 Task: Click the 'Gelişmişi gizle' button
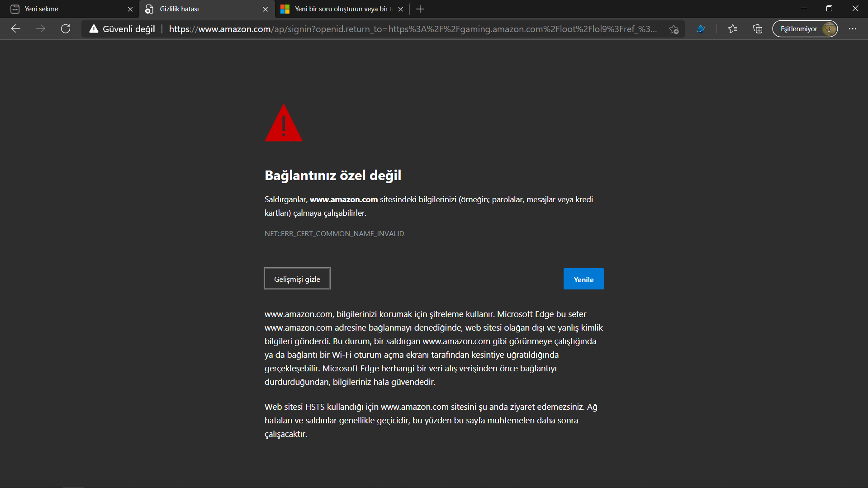(297, 279)
